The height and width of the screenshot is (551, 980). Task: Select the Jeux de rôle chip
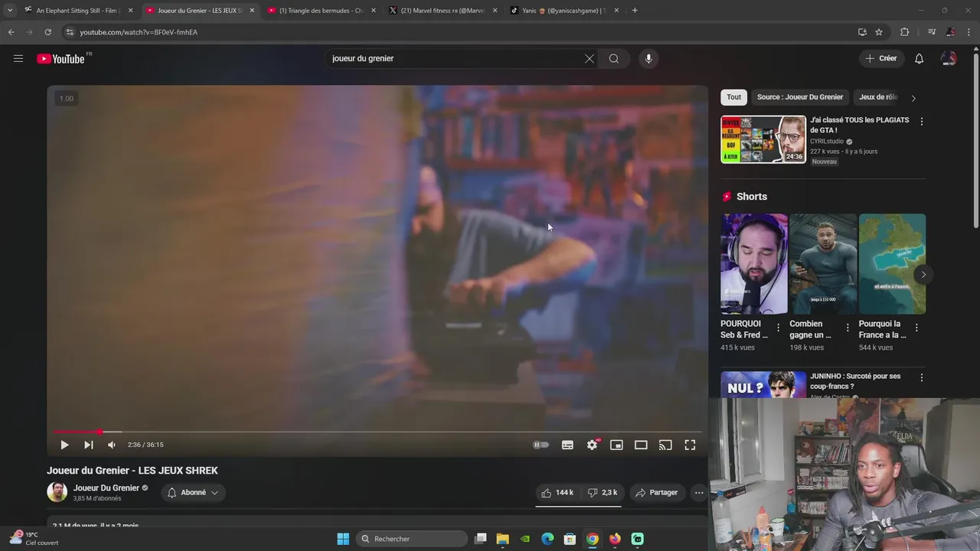[x=877, y=97]
